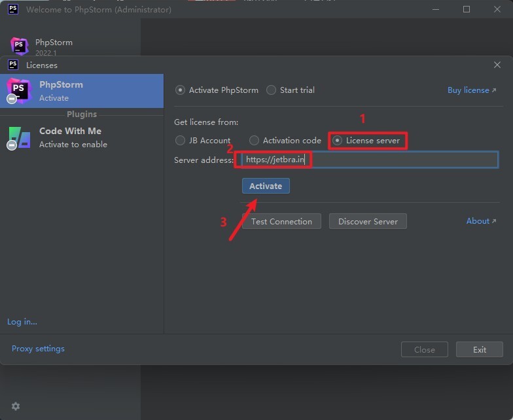Click Discover Server button
This screenshot has height=420, width=513.
tap(368, 221)
